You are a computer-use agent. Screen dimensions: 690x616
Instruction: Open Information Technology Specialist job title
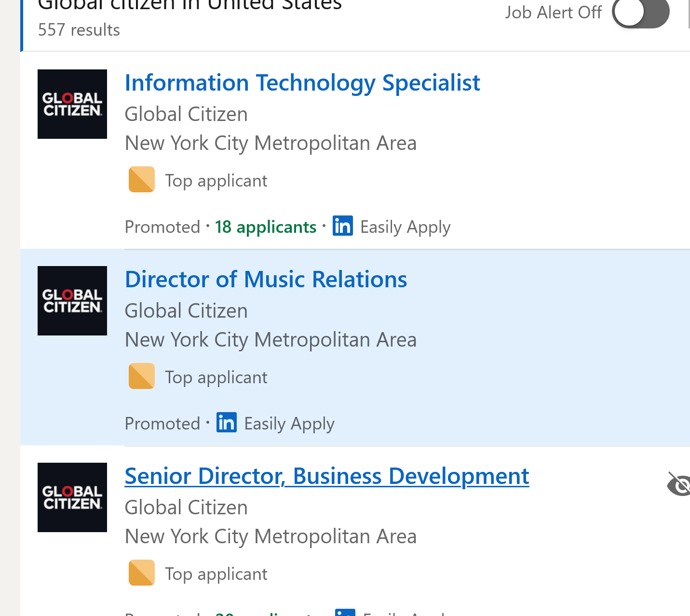pyautogui.click(x=302, y=83)
